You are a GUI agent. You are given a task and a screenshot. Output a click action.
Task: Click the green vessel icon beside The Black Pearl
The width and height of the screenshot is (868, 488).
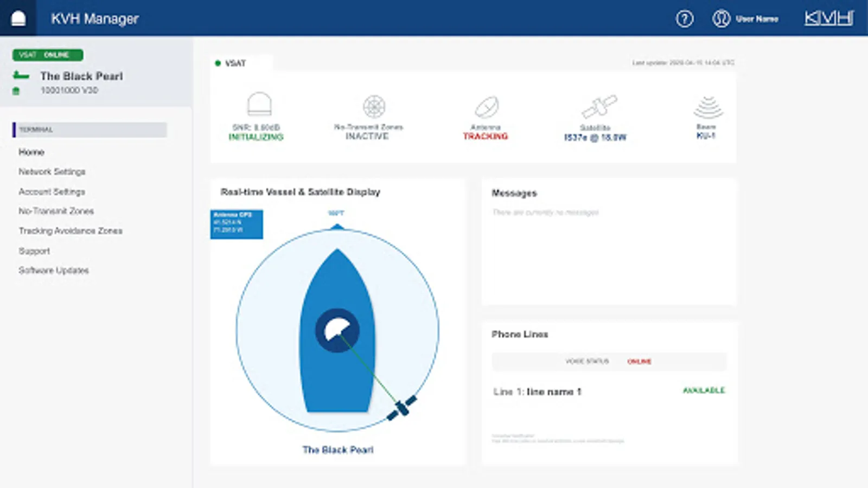pos(21,75)
